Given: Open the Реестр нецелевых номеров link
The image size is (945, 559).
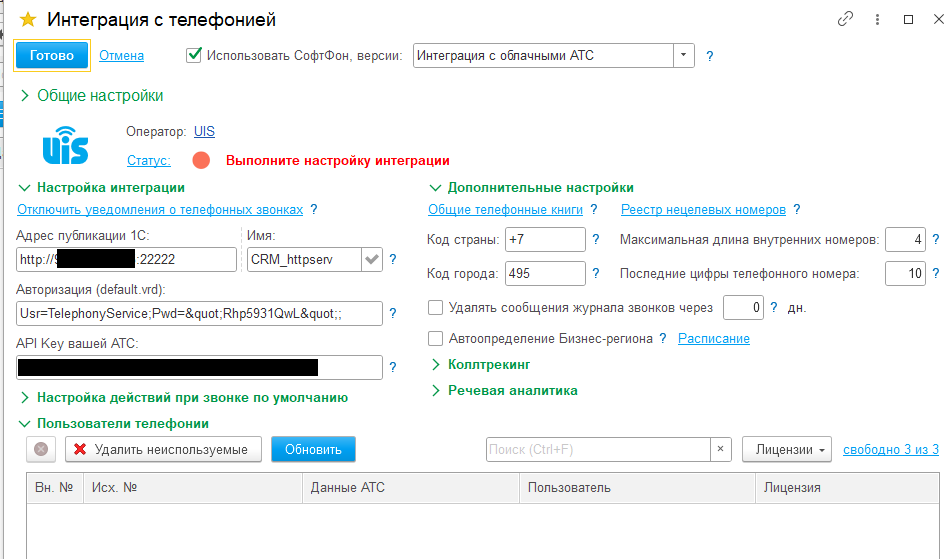Looking at the screenshot, I should [x=701, y=210].
